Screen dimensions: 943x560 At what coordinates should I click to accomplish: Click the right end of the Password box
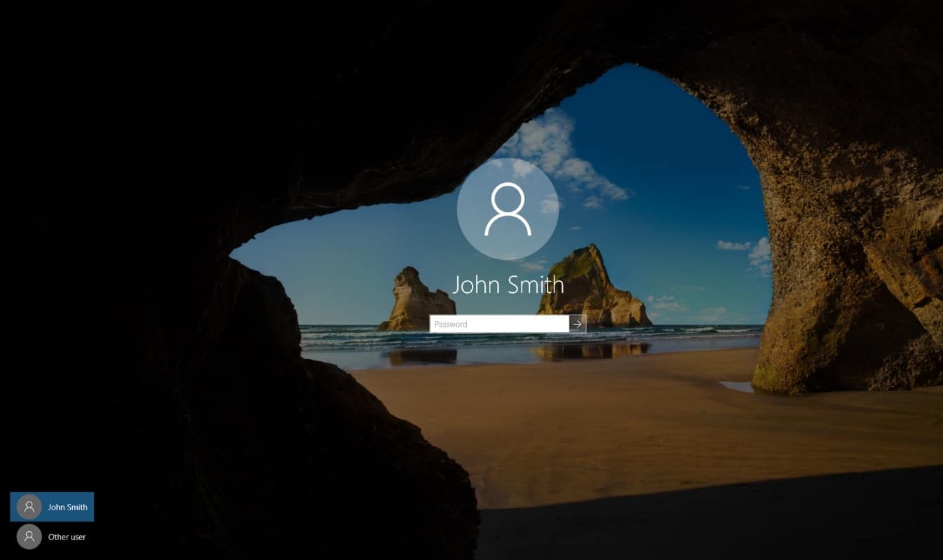coord(559,324)
